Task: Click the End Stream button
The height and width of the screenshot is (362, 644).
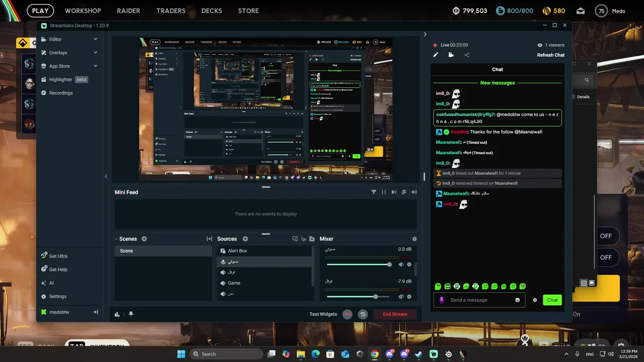Action: pyautogui.click(x=395, y=314)
